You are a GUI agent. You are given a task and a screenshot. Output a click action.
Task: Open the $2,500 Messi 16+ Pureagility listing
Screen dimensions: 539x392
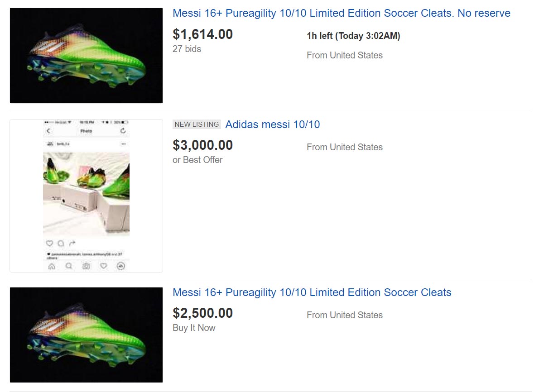click(x=312, y=292)
